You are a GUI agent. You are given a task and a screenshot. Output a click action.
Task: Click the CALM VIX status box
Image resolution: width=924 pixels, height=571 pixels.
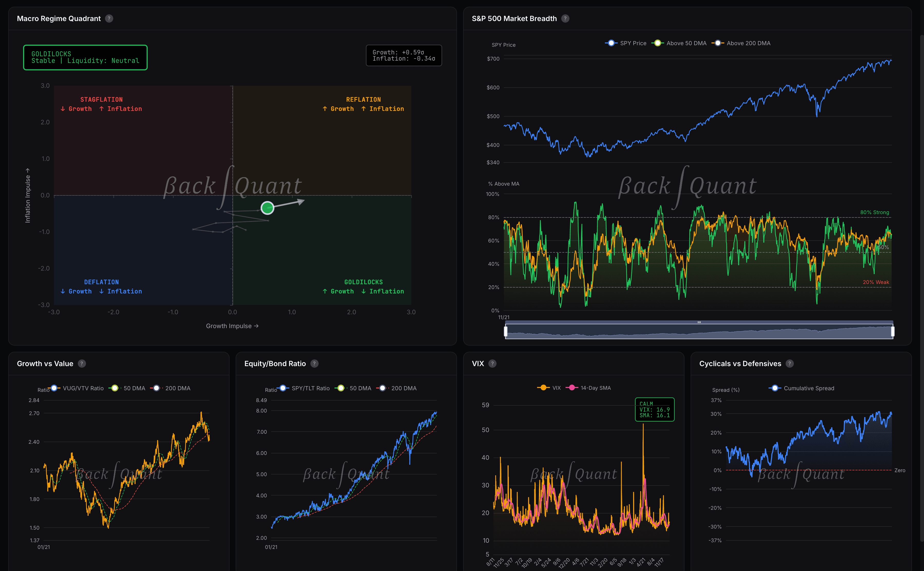[x=654, y=409]
